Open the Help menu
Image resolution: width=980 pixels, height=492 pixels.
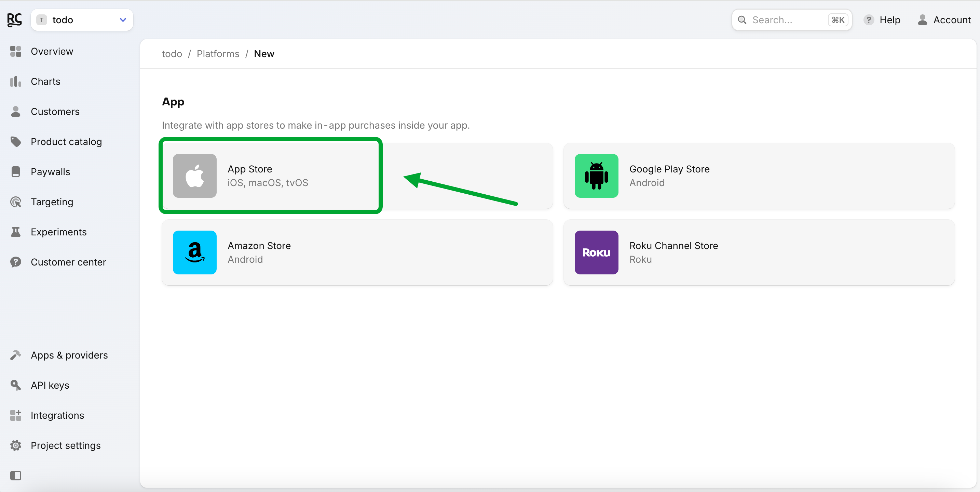pyautogui.click(x=882, y=20)
